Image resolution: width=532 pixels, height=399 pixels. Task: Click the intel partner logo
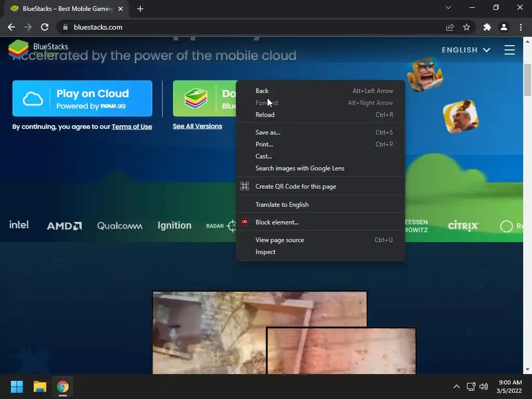[x=19, y=225]
